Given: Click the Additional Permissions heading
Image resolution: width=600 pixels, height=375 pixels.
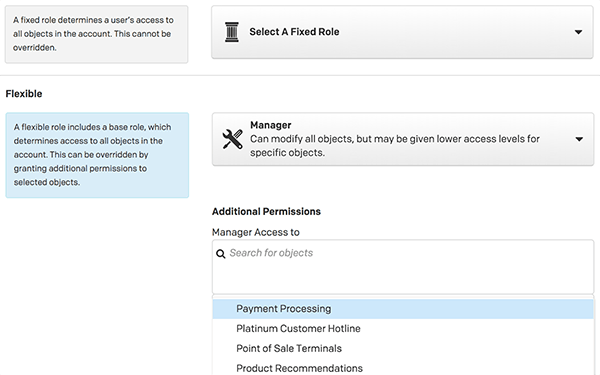Looking at the screenshot, I should pyautogui.click(x=266, y=212).
